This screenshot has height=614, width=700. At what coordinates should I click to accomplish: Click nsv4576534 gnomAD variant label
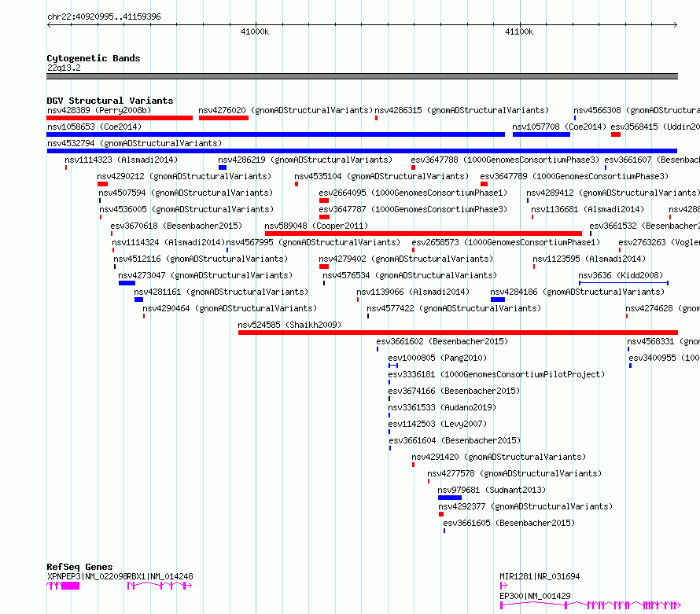[x=410, y=275]
